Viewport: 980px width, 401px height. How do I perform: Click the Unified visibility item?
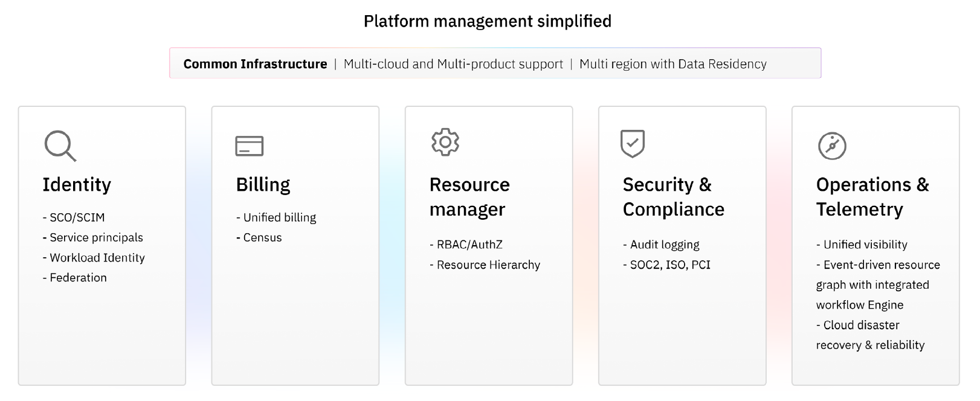865,245
